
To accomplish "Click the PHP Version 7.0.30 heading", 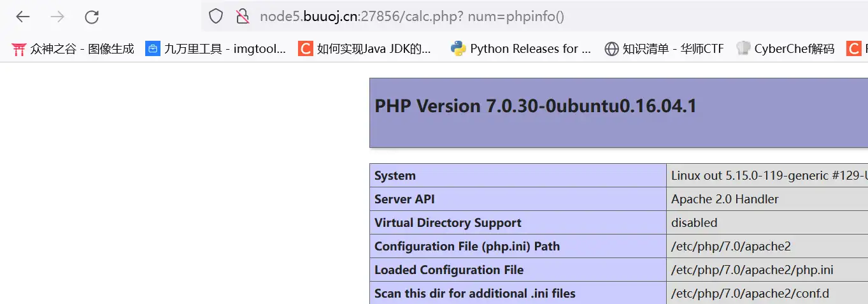I will (536, 106).
